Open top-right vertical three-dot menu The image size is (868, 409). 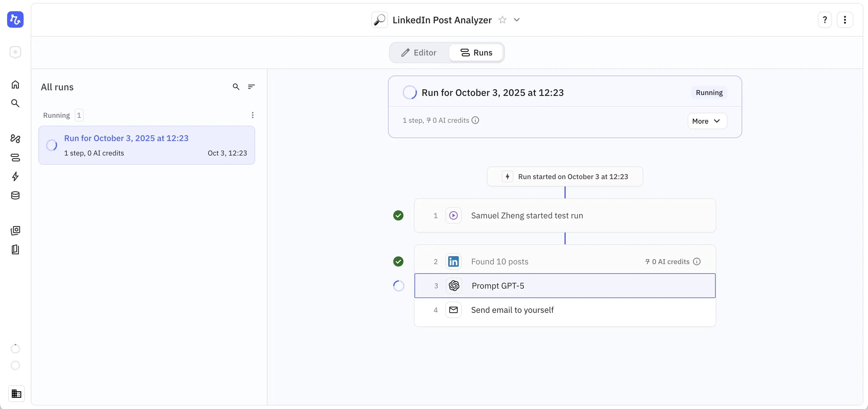coord(844,20)
